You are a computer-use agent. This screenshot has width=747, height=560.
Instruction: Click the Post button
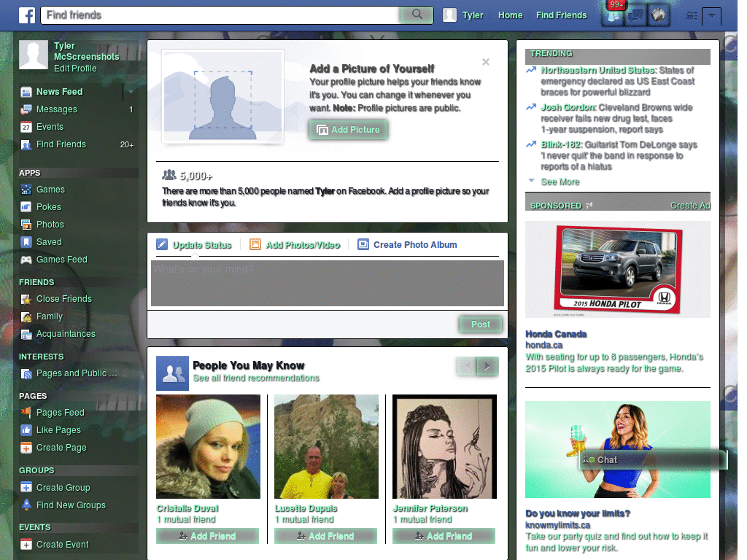coord(481,324)
